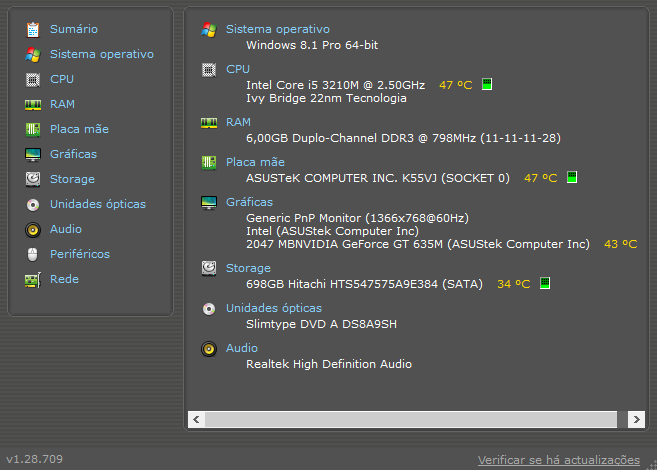Click Realtek High Definition Audio text
The image size is (657, 470).
click(x=329, y=364)
